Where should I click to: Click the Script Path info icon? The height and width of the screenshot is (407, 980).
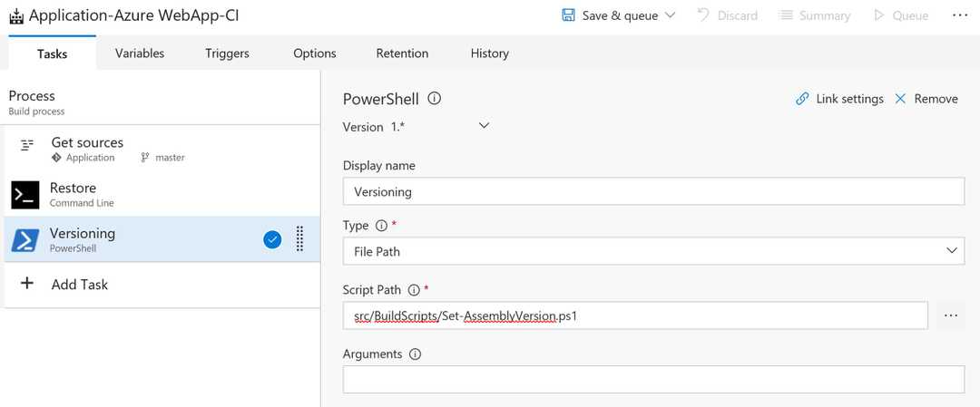(414, 290)
